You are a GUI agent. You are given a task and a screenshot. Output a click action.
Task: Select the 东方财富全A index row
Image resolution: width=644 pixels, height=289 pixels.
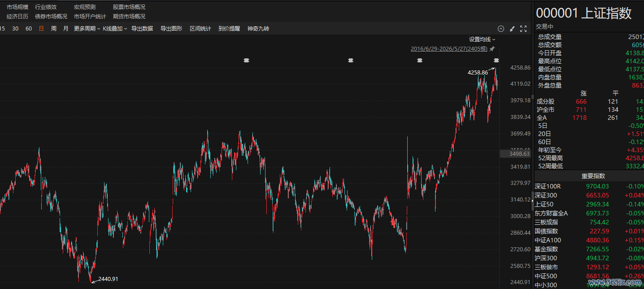coord(589,213)
